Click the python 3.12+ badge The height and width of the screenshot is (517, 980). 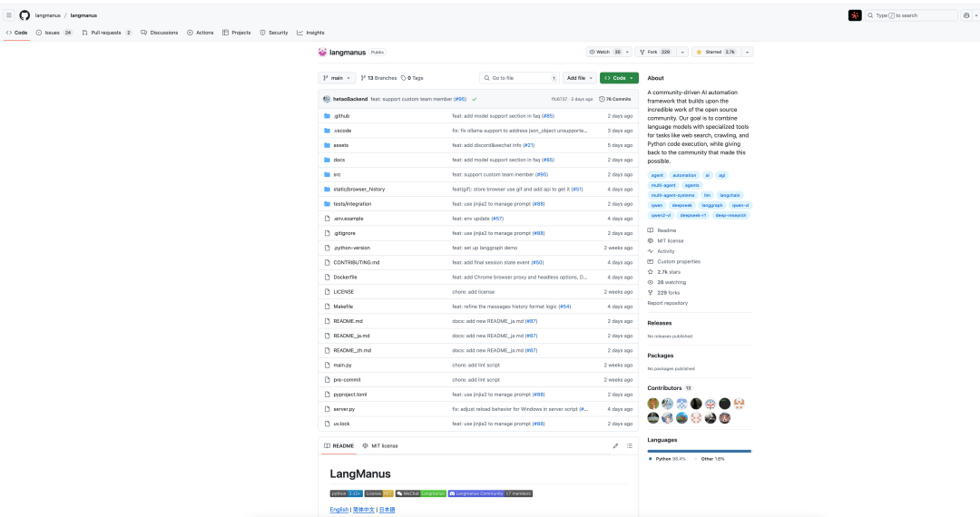347,494
